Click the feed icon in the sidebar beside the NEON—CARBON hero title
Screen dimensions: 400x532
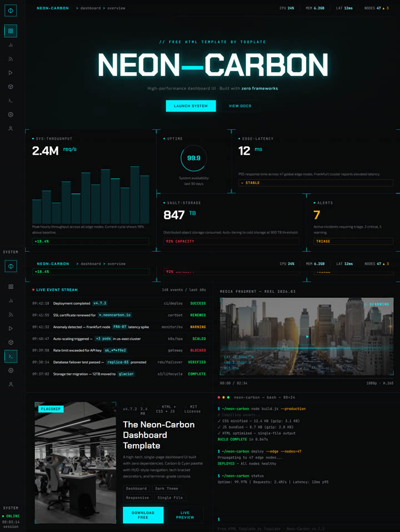click(x=11, y=59)
